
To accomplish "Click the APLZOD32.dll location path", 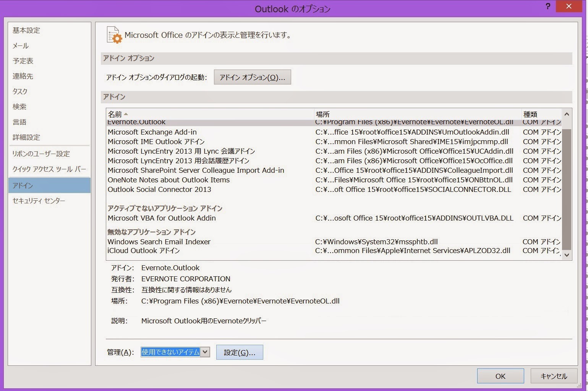I will coord(413,251).
